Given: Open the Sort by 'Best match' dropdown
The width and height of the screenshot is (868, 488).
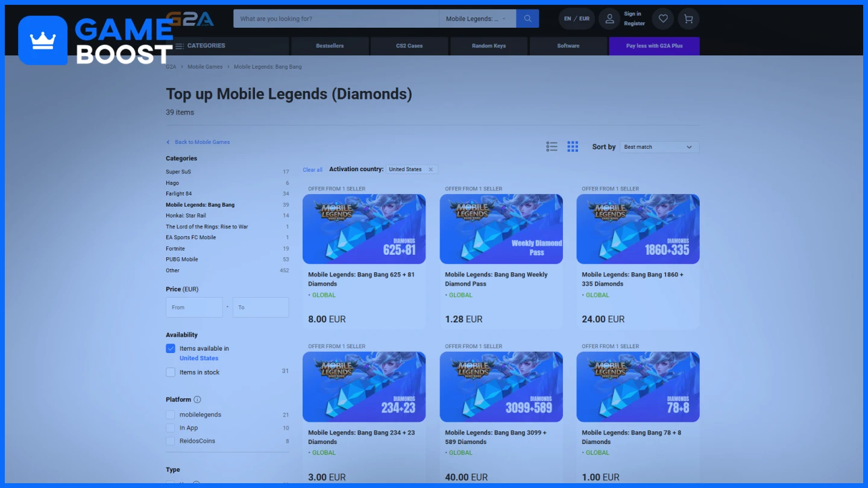Looking at the screenshot, I should pyautogui.click(x=659, y=147).
